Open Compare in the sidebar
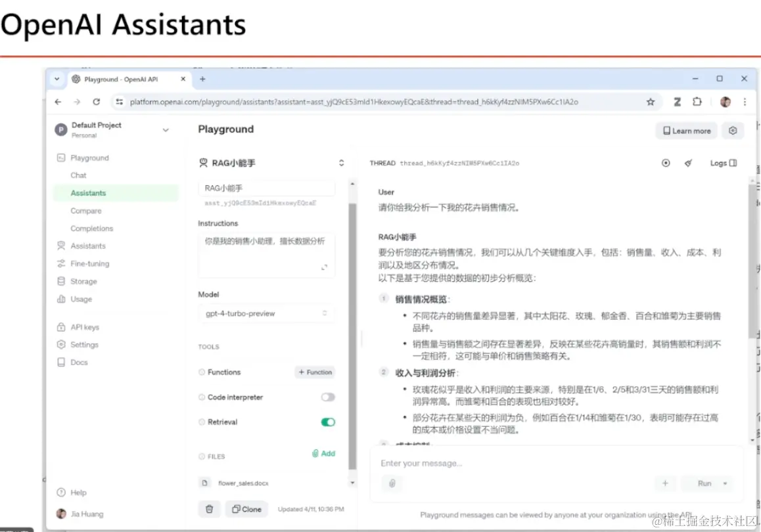 pyautogui.click(x=86, y=211)
